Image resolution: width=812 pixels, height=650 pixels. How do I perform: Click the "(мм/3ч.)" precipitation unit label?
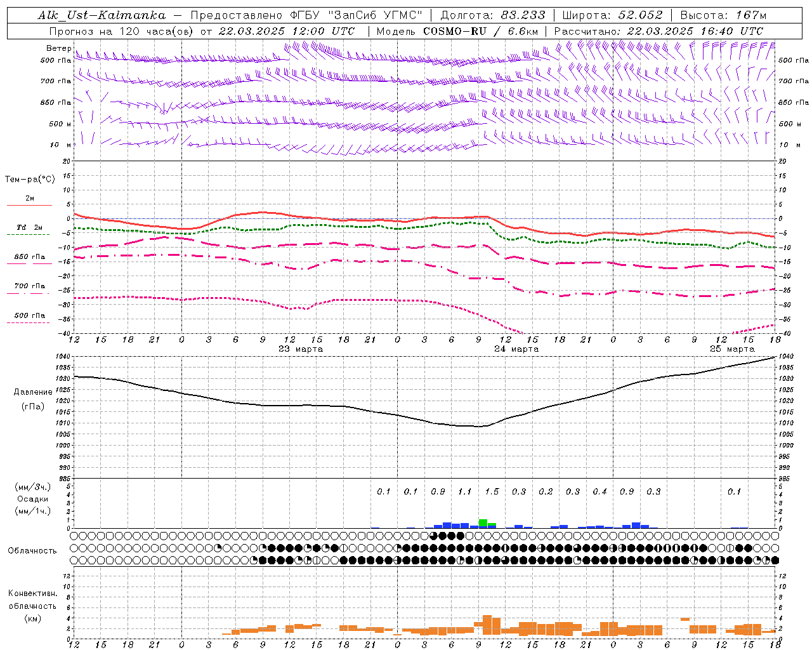[33, 487]
